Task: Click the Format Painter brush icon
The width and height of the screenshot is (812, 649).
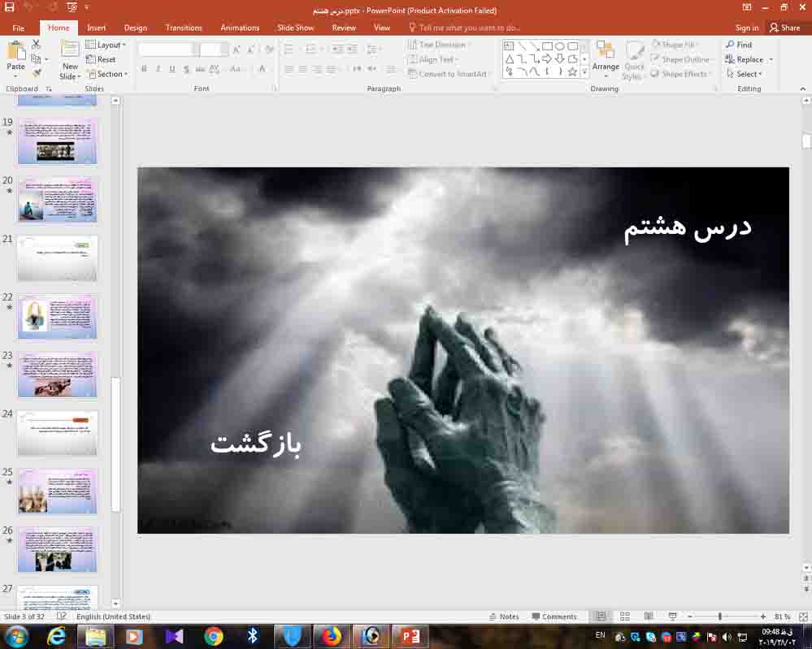Action: (37, 73)
